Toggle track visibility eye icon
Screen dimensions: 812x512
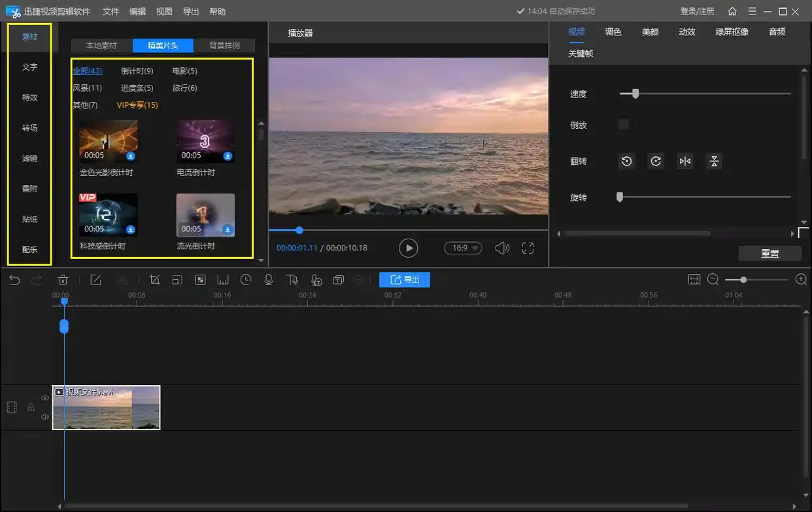[x=45, y=398]
